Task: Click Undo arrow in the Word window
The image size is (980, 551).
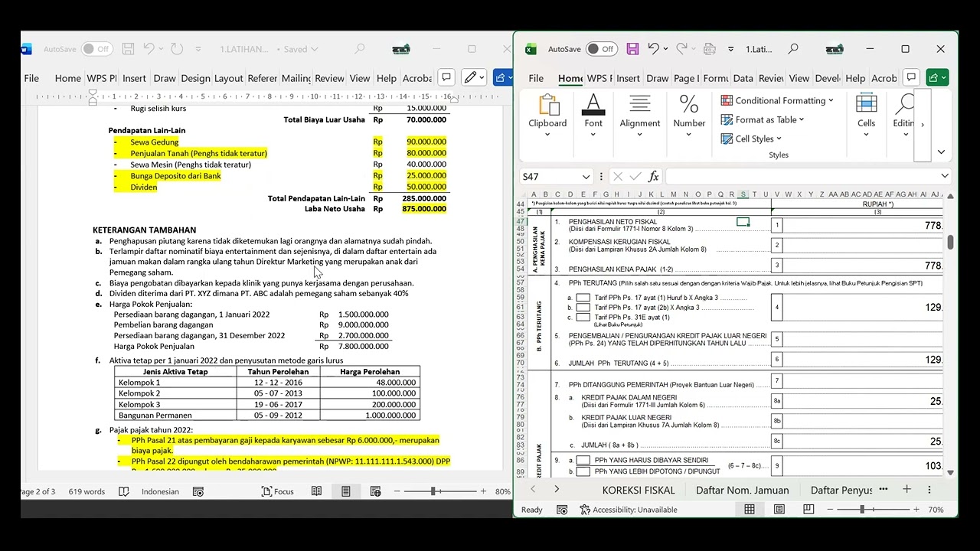Action: (149, 49)
